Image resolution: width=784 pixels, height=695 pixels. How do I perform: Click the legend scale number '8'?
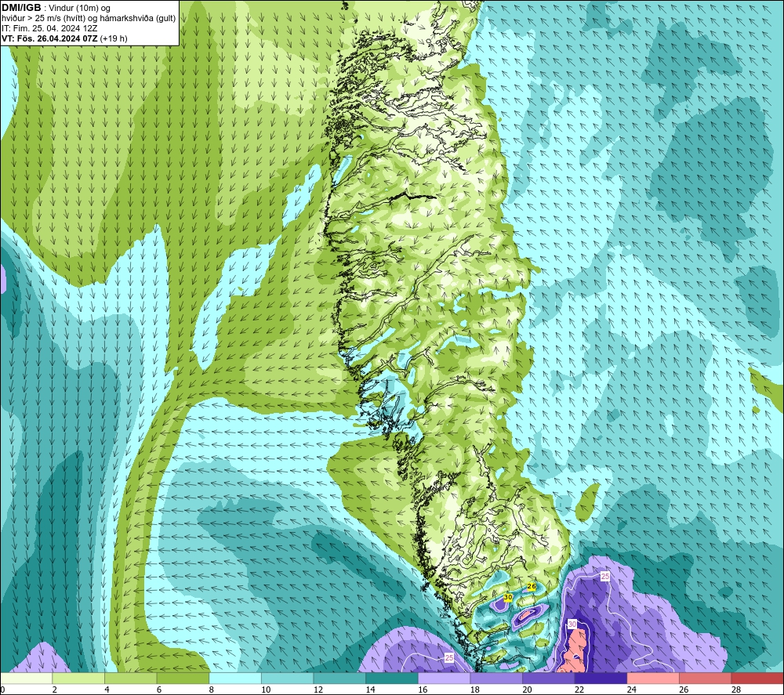212,690
